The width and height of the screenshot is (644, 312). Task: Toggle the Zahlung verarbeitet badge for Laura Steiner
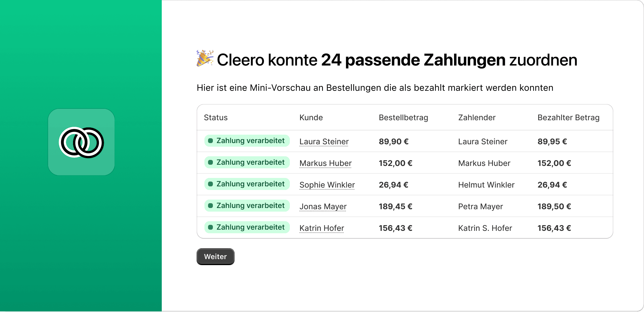pyautogui.click(x=247, y=140)
